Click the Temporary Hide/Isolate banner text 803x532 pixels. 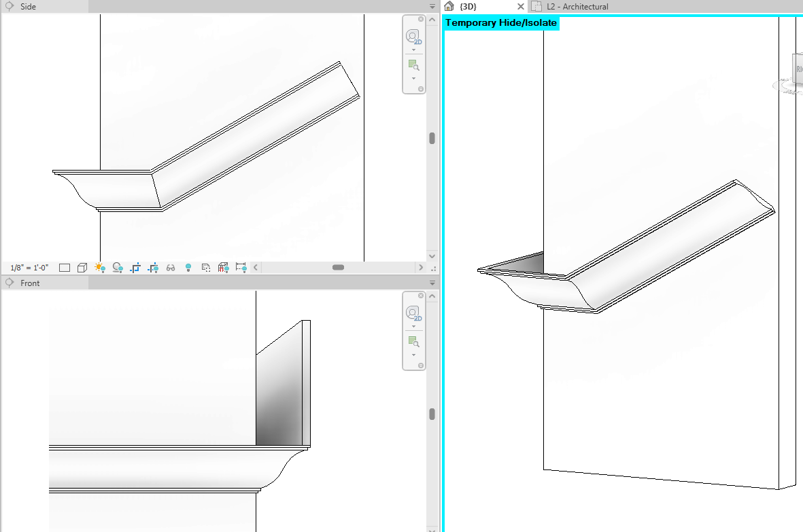pos(501,22)
